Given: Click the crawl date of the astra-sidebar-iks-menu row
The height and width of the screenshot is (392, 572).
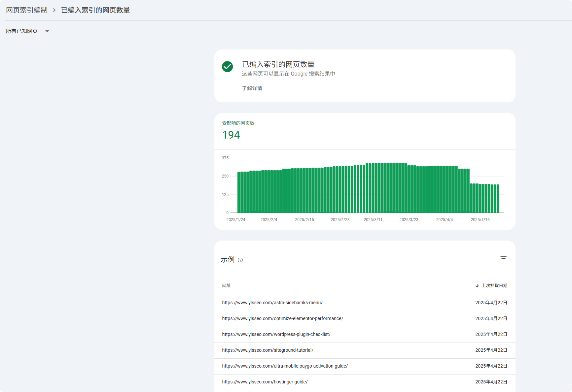Looking at the screenshot, I should pyautogui.click(x=491, y=303).
